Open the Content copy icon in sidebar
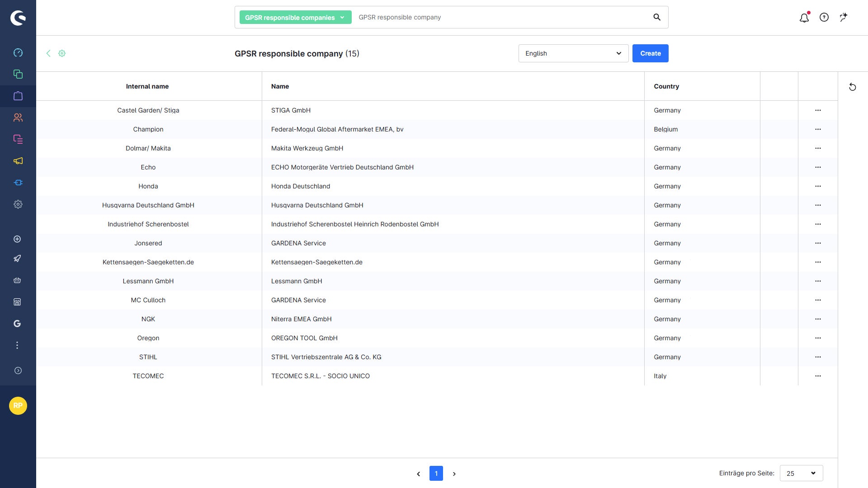 (x=18, y=74)
